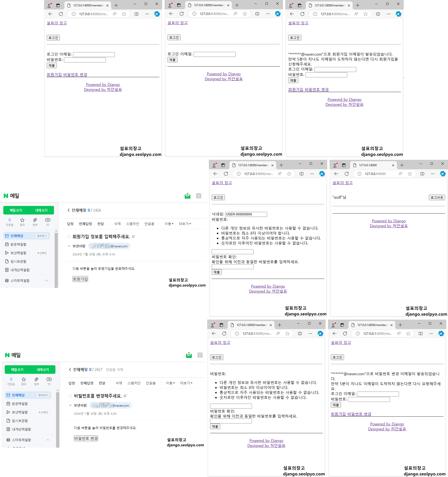Collapse 스마트메일함 in the signup mail sidebar
The image size is (448, 477).
pos(46,281)
